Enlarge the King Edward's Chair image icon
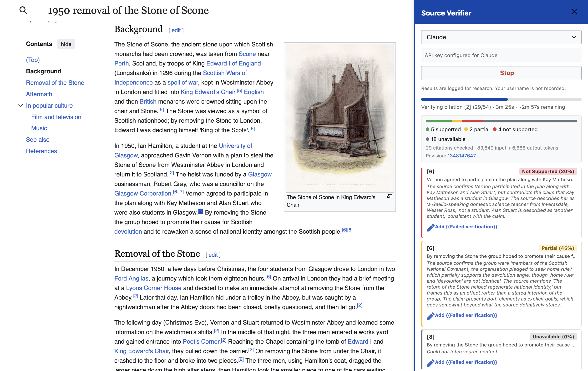Screen dimensions: 588x371 (x=390, y=196)
